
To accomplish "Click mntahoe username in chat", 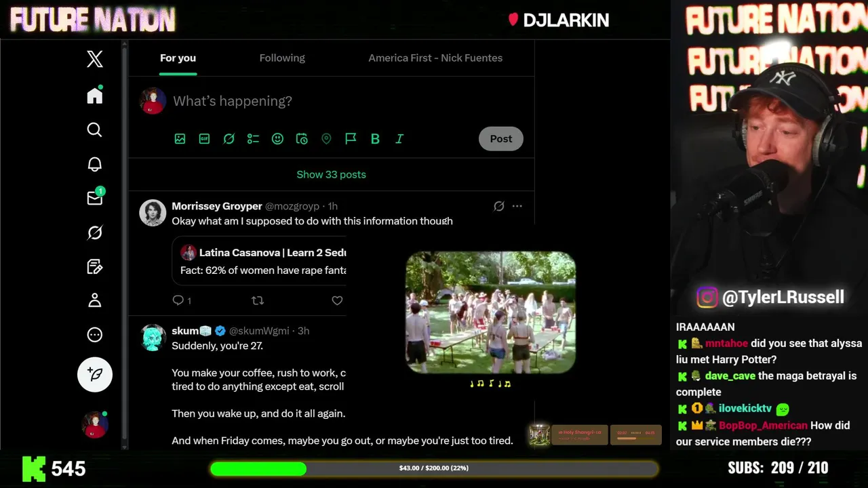I will [x=726, y=343].
